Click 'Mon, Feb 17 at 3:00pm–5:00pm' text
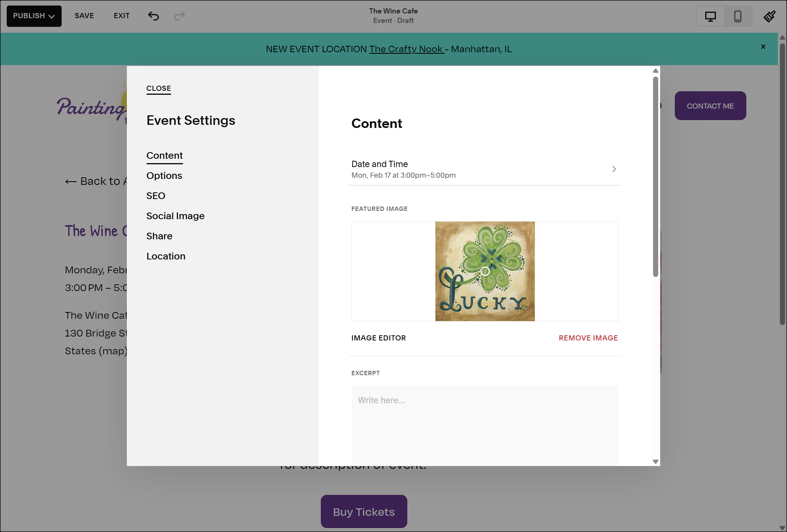The height and width of the screenshot is (532, 787). click(x=403, y=175)
